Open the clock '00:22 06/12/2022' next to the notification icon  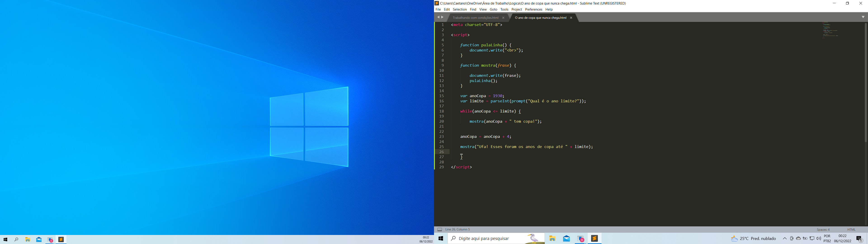coord(842,239)
